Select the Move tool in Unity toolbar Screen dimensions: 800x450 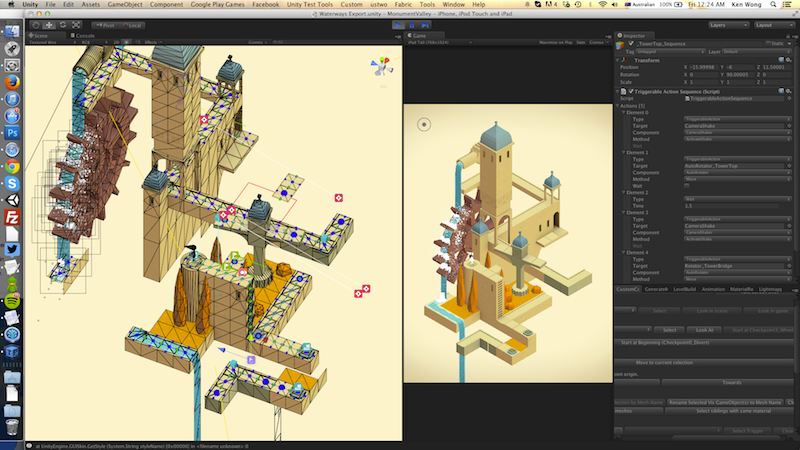[x=49, y=25]
